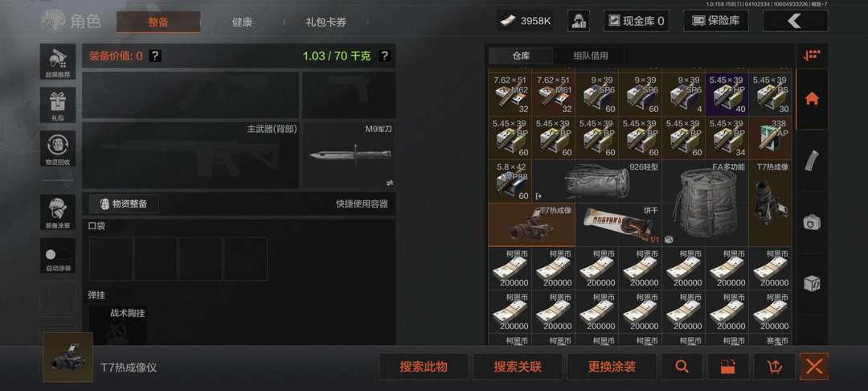Open the weight help icon beside 千克
This screenshot has width=868, height=391.
point(384,56)
